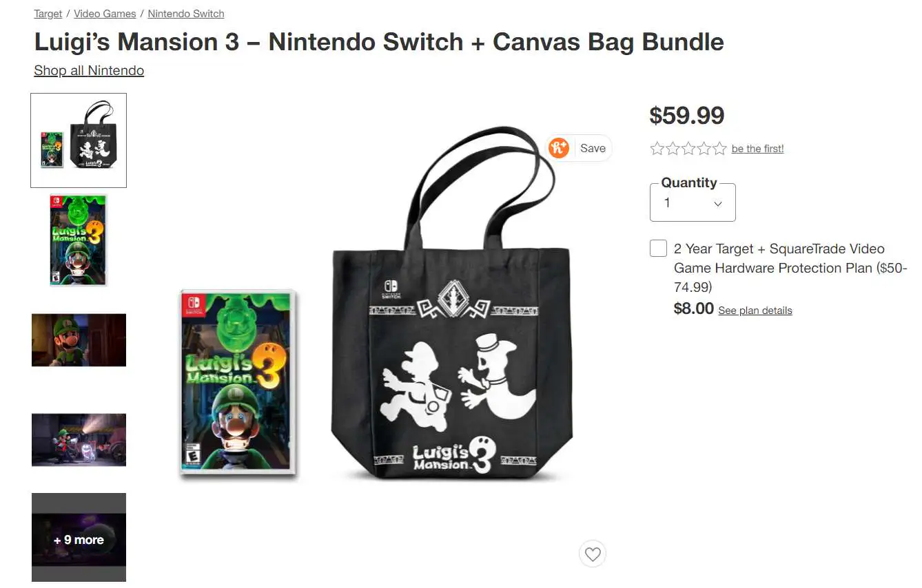Click the Quantity dropdown chevron arrow
Viewport: 922px width, 588px height.
[x=717, y=204]
